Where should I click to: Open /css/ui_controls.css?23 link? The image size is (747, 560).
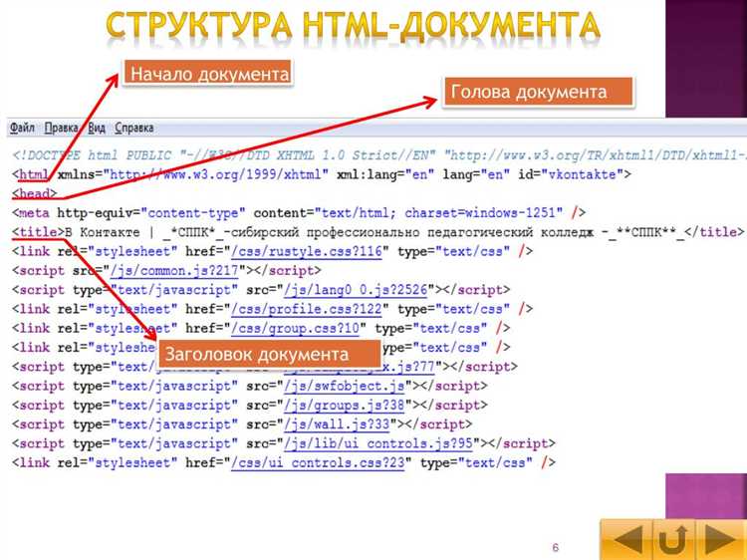pos(318,462)
